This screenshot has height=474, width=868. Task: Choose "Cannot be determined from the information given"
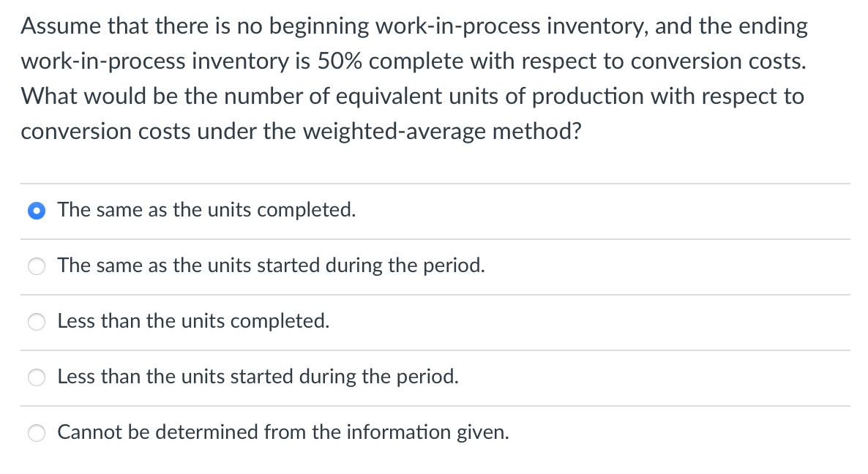point(37,433)
